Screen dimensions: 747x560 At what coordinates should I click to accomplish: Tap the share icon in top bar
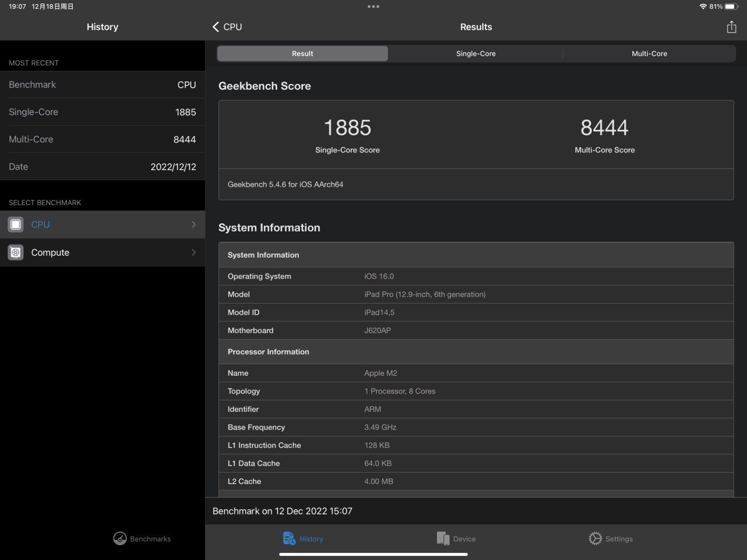click(731, 27)
